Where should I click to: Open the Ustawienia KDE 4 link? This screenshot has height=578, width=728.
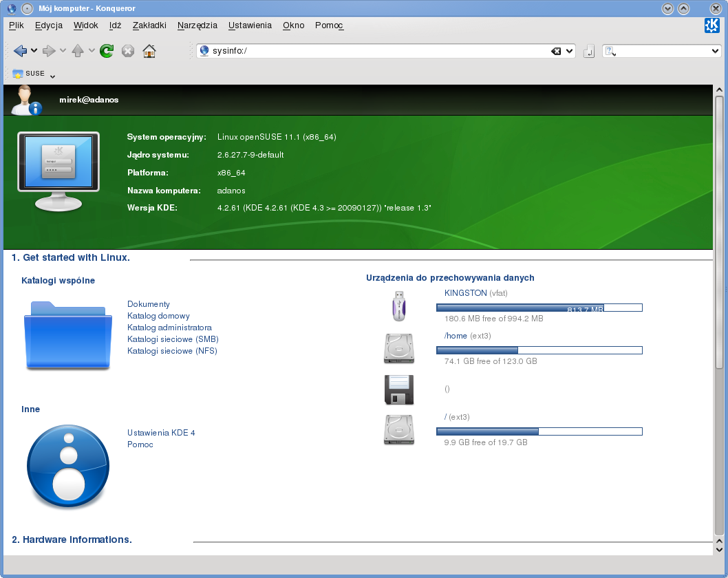161,433
